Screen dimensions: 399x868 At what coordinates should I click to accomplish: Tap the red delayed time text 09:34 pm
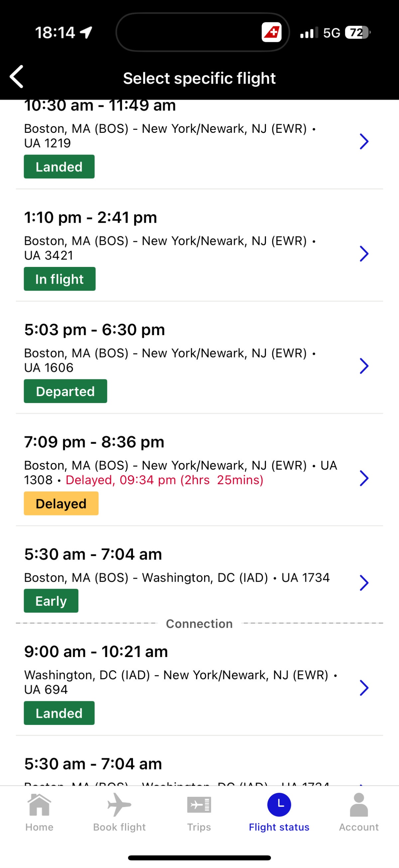point(148,480)
